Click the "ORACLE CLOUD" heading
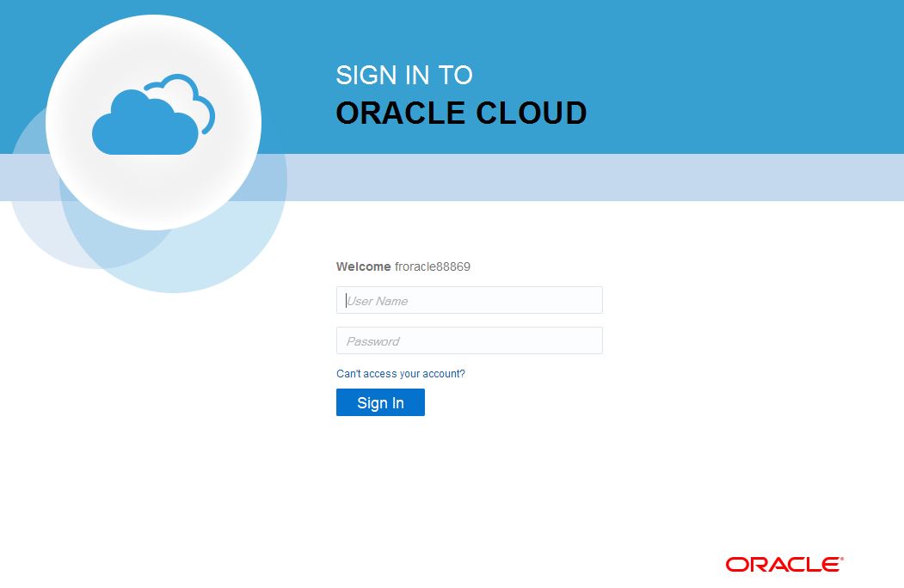Screen dimensions: 904x588 [461, 113]
